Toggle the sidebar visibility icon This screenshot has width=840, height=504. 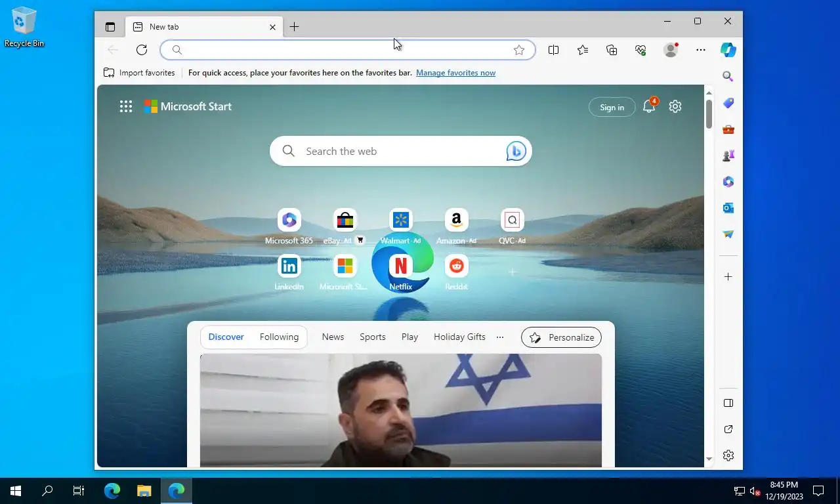click(728, 403)
